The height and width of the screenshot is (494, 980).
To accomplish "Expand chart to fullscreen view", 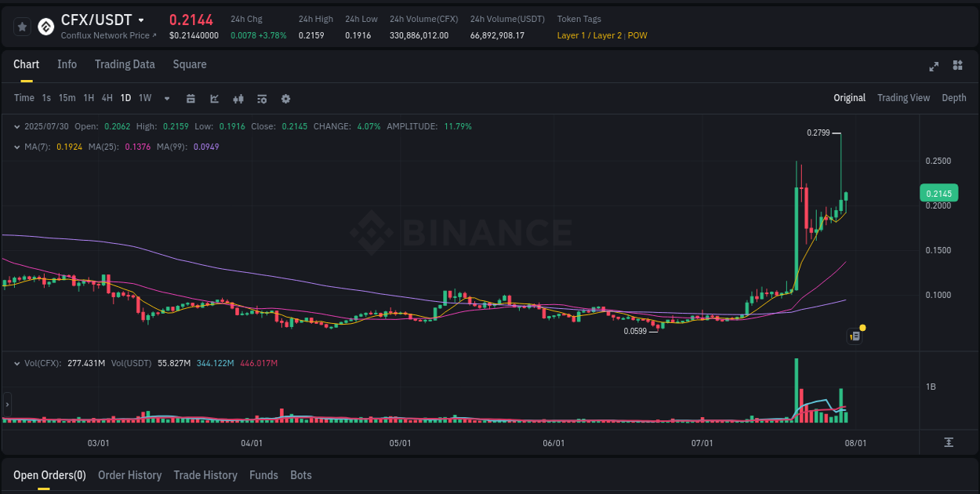I will pos(933,67).
